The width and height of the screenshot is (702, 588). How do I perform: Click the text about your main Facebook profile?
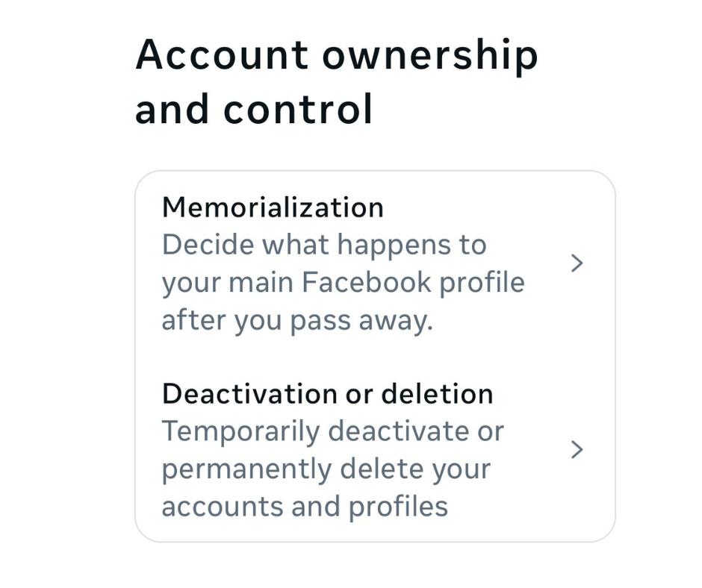[342, 281]
